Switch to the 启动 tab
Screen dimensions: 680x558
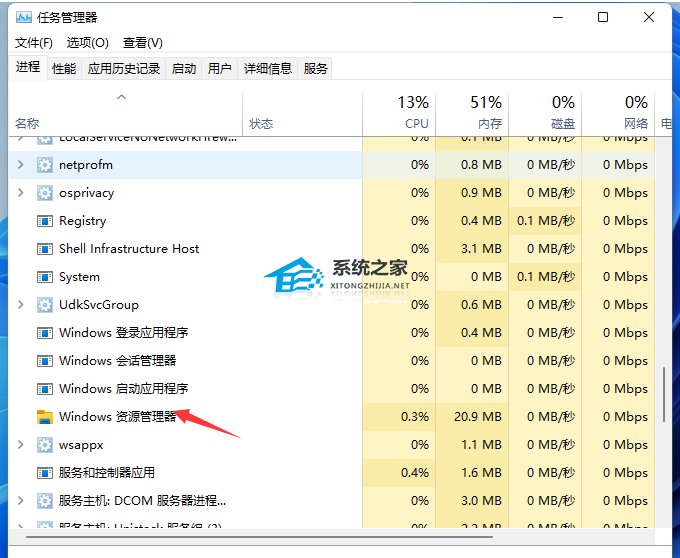pyautogui.click(x=184, y=68)
